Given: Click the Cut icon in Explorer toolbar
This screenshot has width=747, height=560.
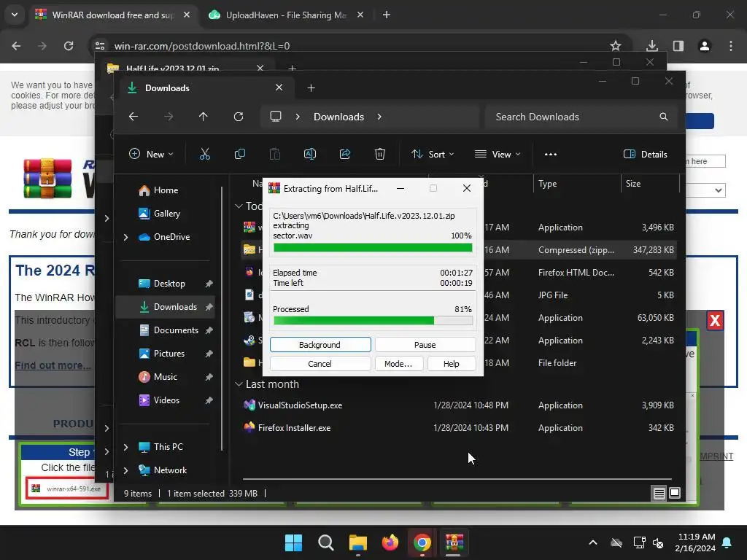Looking at the screenshot, I should pyautogui.click(x=205, y=154).
